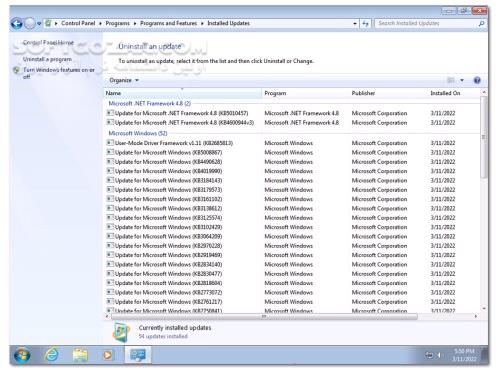Click the icon of update KB5010457
499x372 pixels.
tap(110, 113)
